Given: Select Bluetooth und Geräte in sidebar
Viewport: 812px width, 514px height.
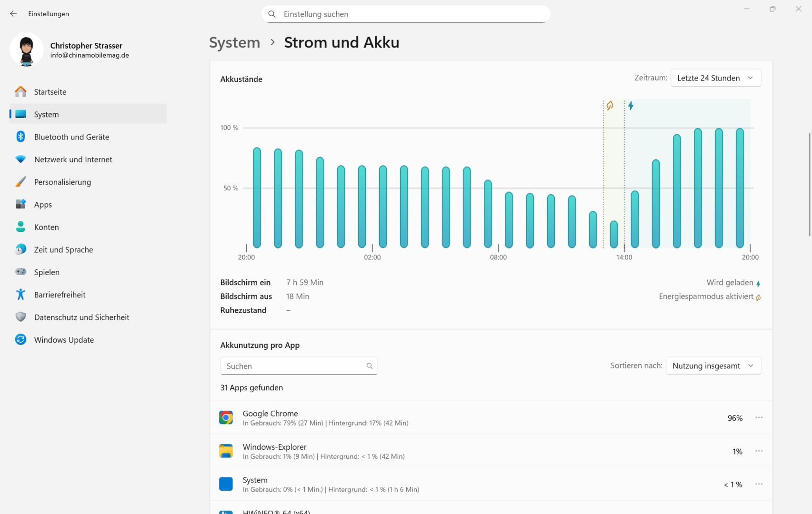Looking at the screenshot, I should click(x=88, y=137).
